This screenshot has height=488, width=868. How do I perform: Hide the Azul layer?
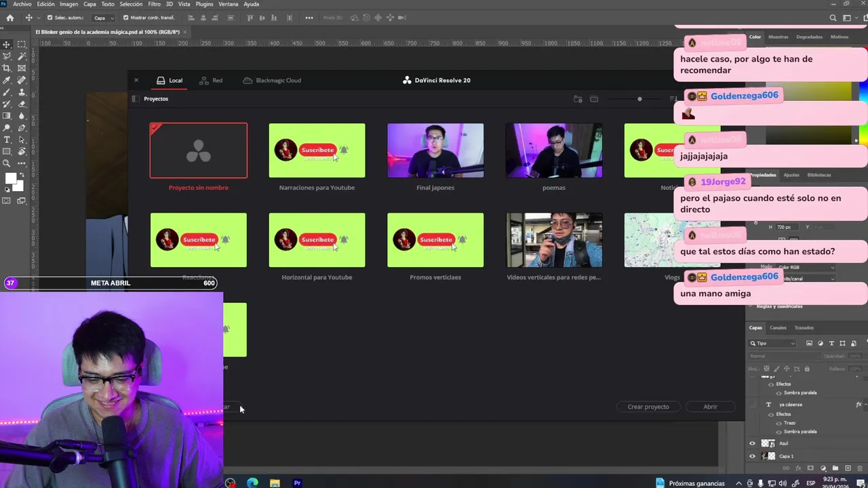pyautogui.click(x=752, y=443)
